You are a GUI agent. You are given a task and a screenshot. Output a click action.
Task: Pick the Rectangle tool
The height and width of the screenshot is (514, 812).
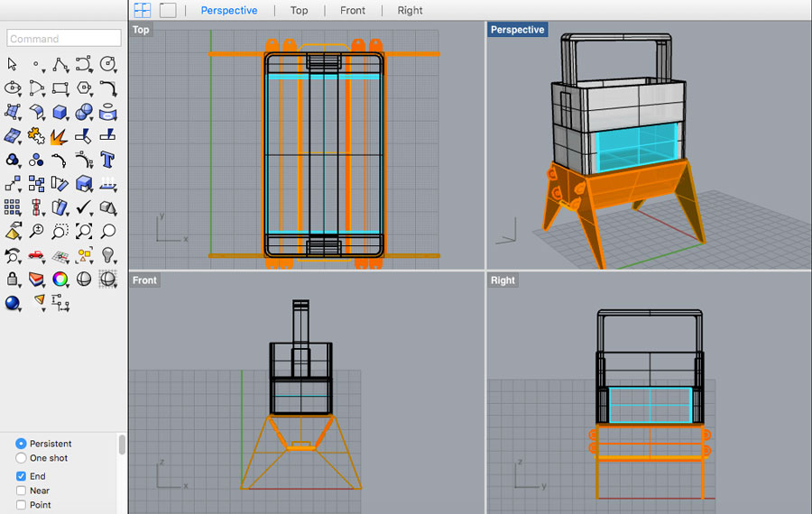(60, 88)
